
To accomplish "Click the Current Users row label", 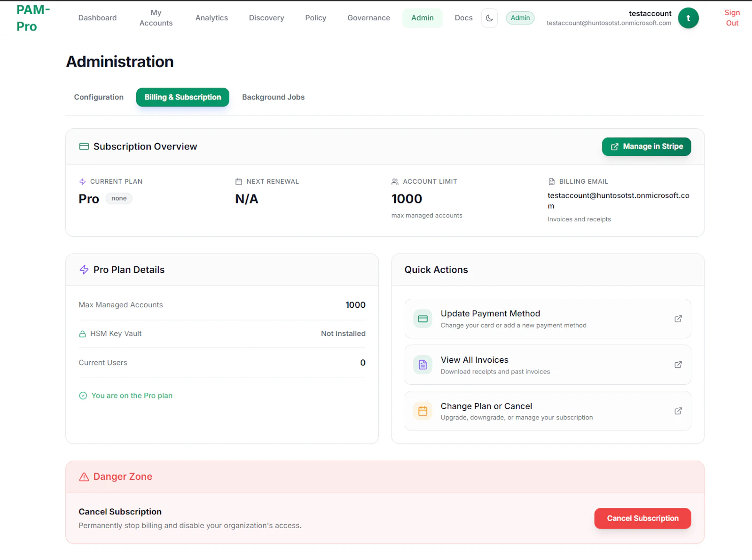I will point(103,363).
